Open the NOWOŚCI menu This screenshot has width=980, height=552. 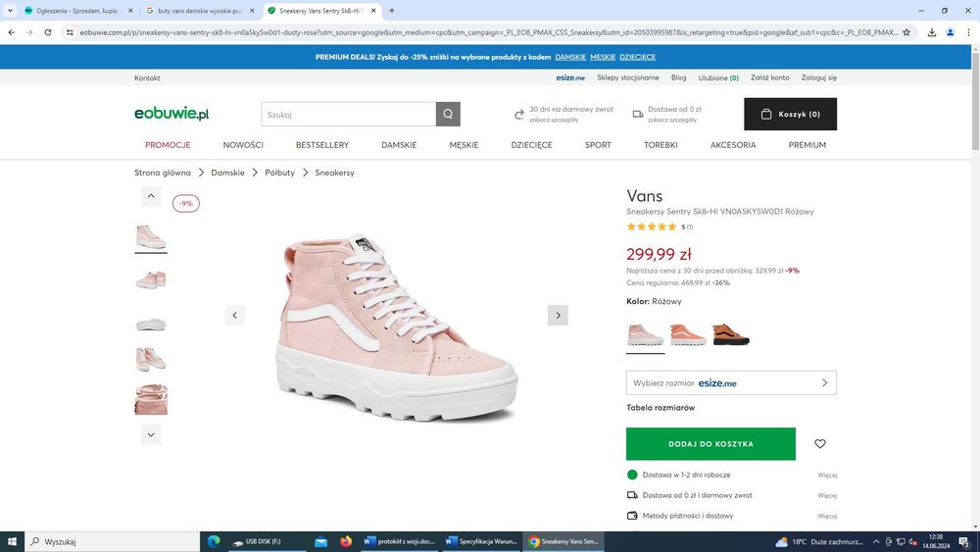click(x=243, y=144)
